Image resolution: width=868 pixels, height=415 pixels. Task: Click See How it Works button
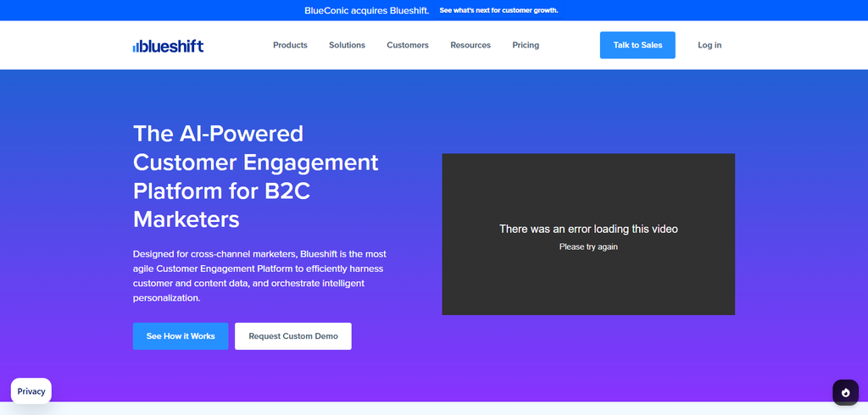coord(181,336)
